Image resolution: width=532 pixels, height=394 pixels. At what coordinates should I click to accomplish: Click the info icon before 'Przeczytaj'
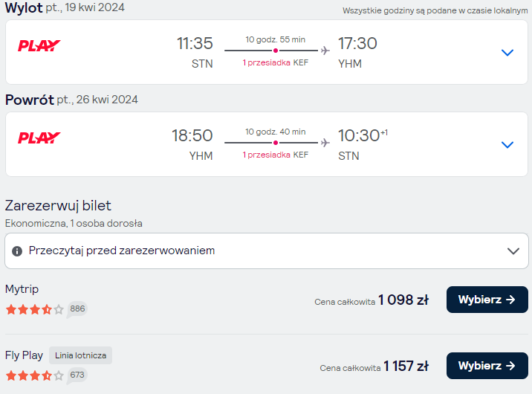point(17,251)
